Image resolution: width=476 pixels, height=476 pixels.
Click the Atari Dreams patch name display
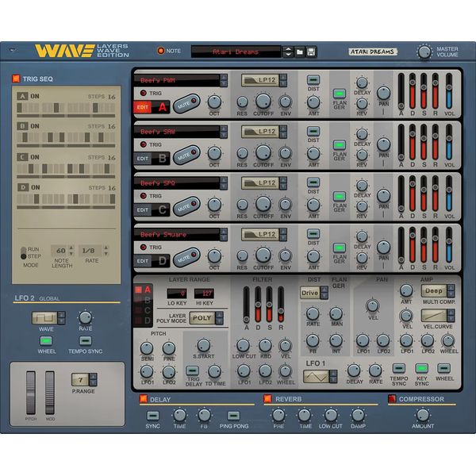[x=236, y=52]
